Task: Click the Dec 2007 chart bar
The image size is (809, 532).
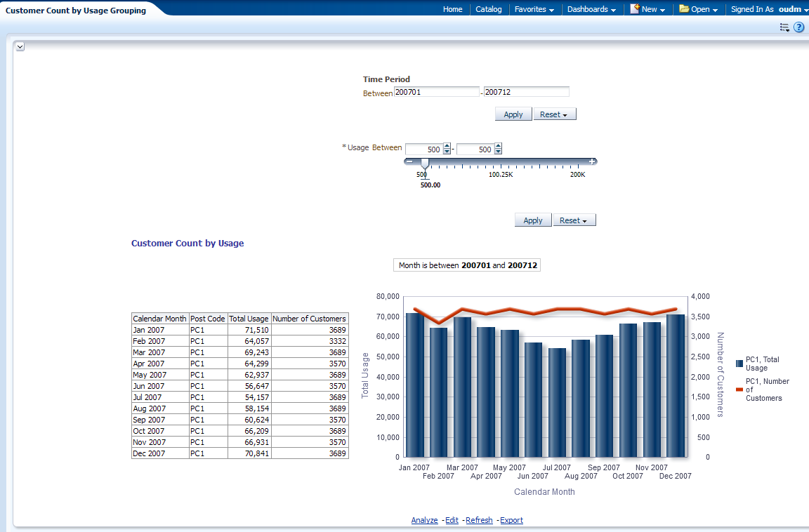Action: [x=676, y=385]
